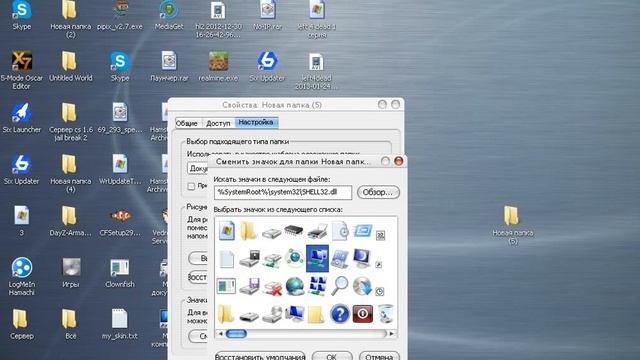Select the my_skin.txt file icon
640x360 pixels.
coord(120,324)
